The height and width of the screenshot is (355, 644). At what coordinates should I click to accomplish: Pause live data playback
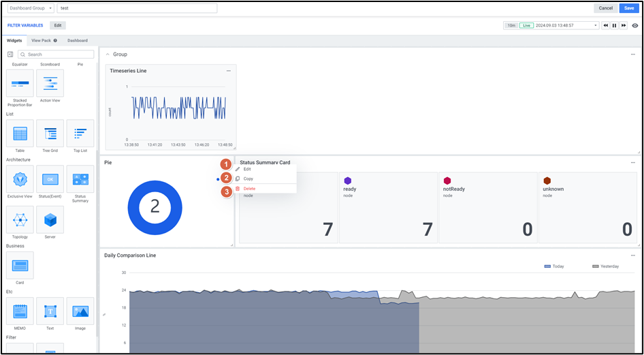614,25
